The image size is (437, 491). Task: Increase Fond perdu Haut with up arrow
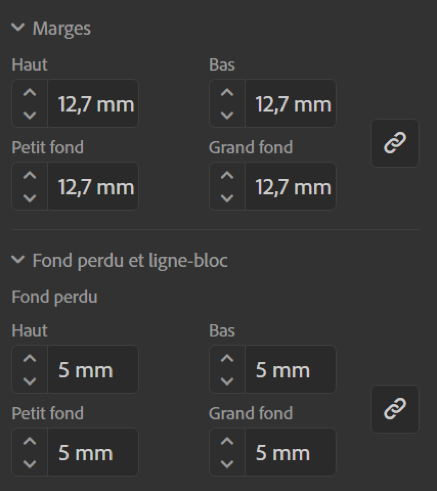(30, 359)
